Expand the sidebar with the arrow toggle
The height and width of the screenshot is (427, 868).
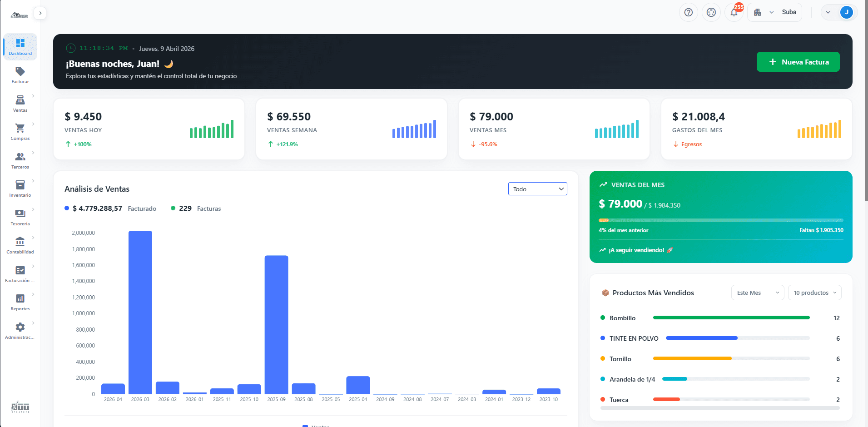point(40,13)
